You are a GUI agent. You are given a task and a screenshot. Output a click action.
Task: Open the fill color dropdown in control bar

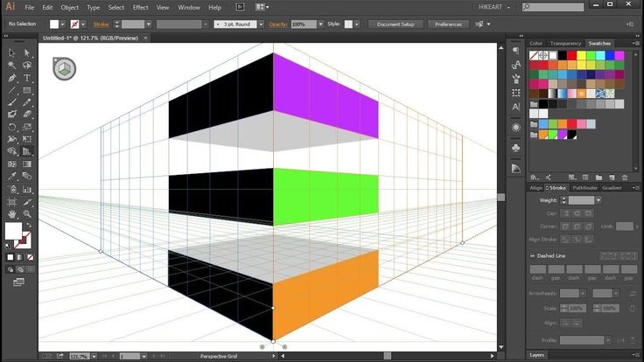click(63, 24)
